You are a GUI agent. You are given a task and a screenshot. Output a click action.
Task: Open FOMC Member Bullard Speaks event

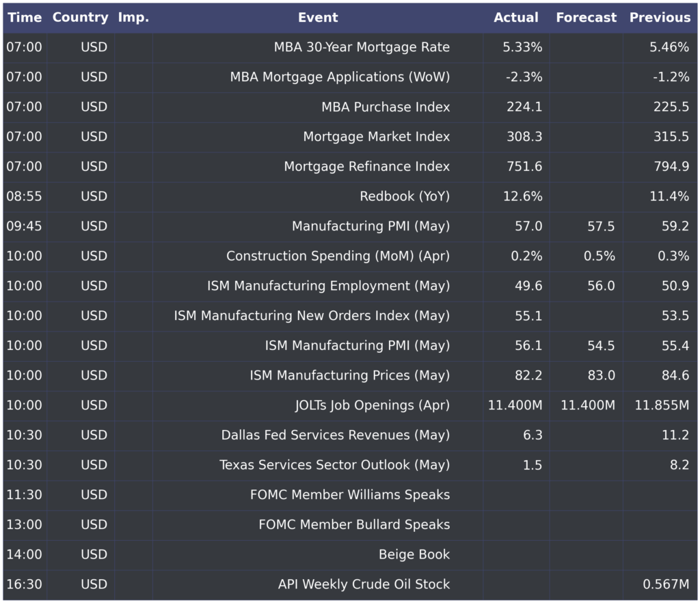click(x=354, y=525)
